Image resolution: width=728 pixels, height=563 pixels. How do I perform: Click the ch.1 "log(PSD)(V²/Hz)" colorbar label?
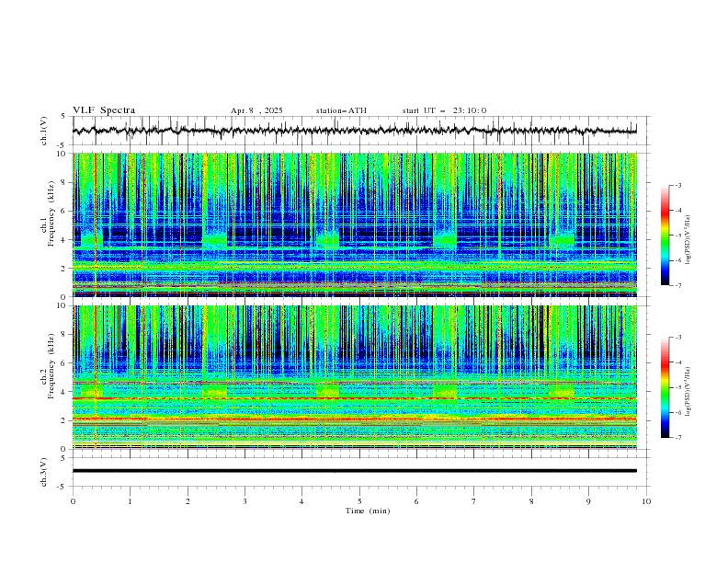point(688,240)
